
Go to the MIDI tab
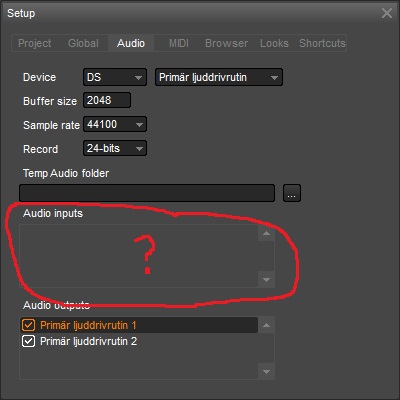(x=179, y=43)
